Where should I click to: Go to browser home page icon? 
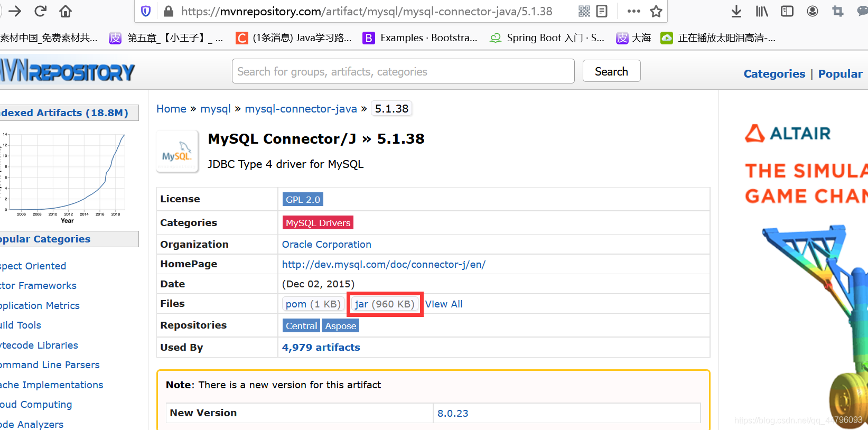pyautogui.click(x=66, y=11)
